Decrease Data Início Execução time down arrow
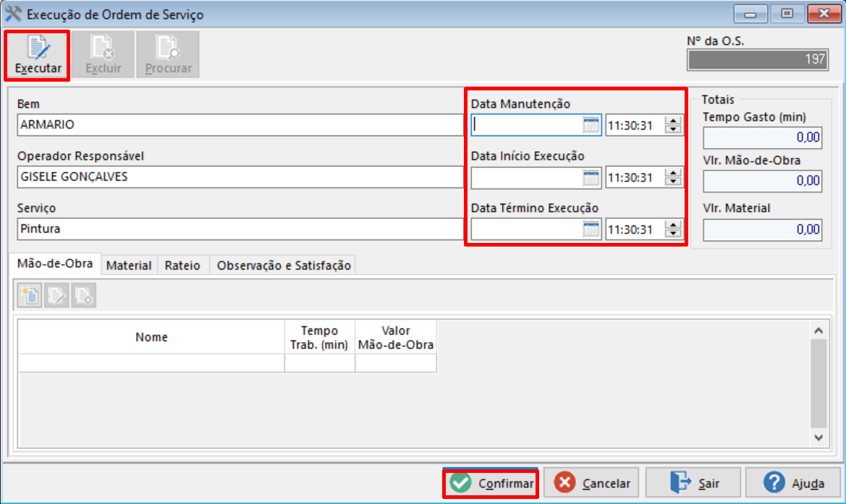The image size is (846, 504). click(x=673, y=181)
